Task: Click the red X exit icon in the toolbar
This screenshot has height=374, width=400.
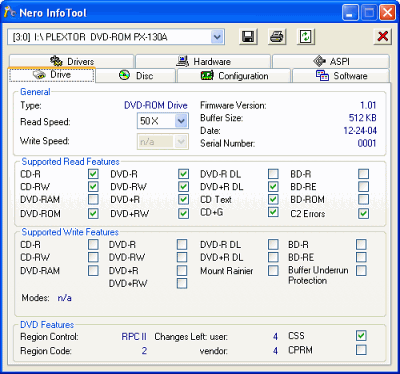Action: (x=383, y=37)
